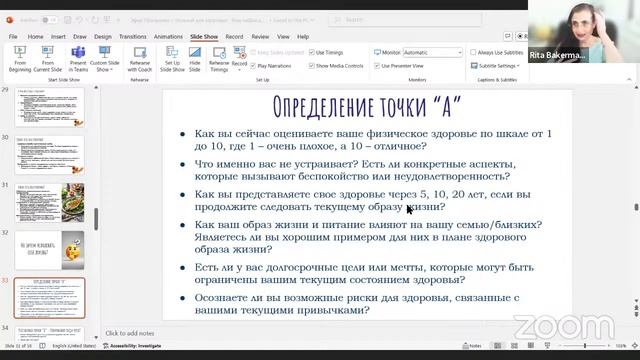Click to add notes field
Screen dimensions: 640x360
click(x=130, y=333)
